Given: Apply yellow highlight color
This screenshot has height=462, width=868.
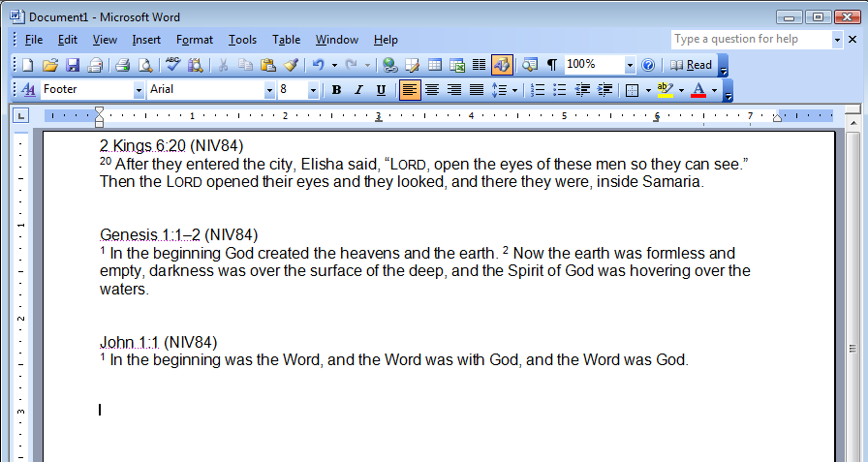Looking at the screenshot, I should coord(665,90).
